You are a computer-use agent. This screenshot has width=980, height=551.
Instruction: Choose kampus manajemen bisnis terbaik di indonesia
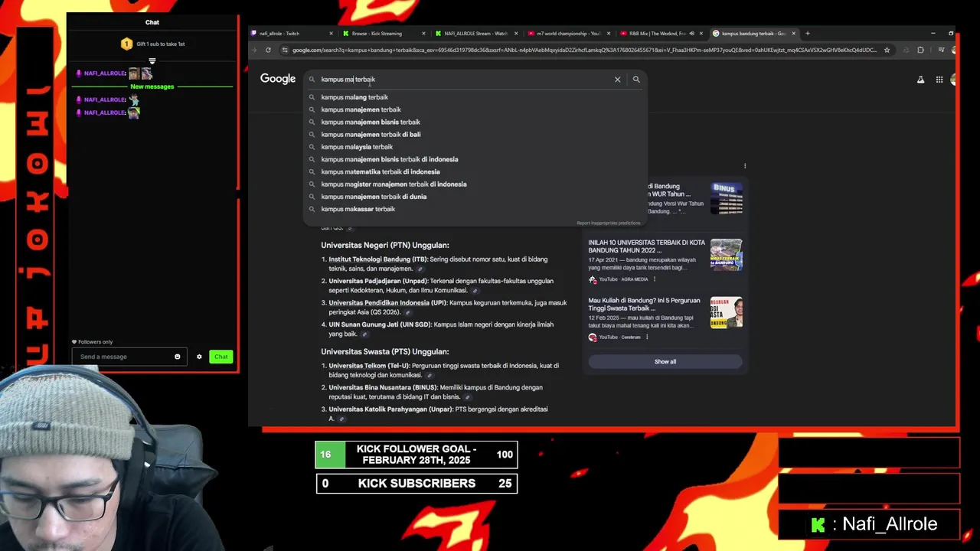coord(476,159)
